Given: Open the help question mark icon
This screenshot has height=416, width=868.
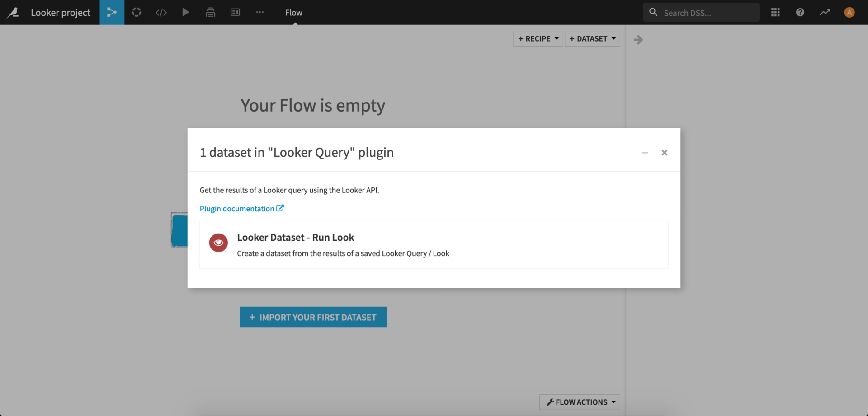Looking at the screenshot, I should 800,12.
